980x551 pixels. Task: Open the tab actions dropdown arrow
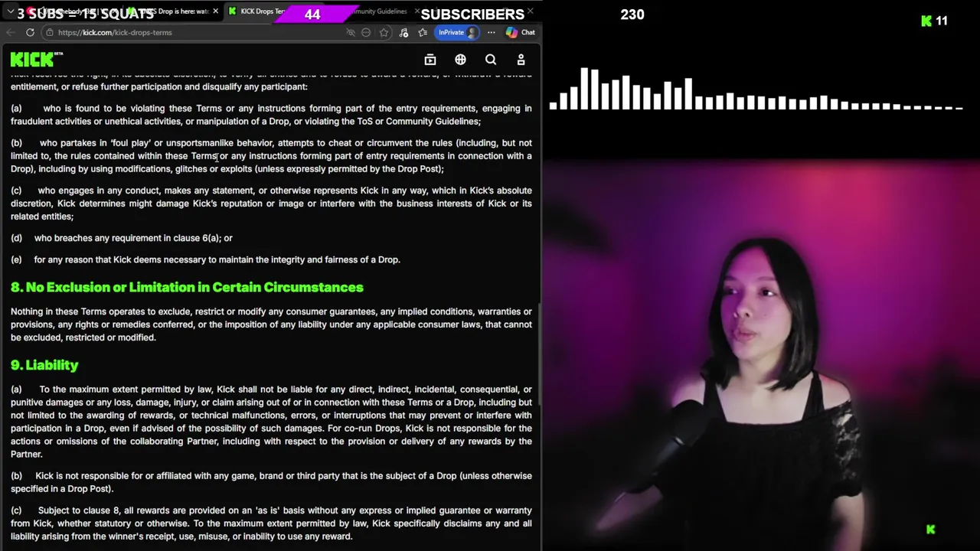10,11
